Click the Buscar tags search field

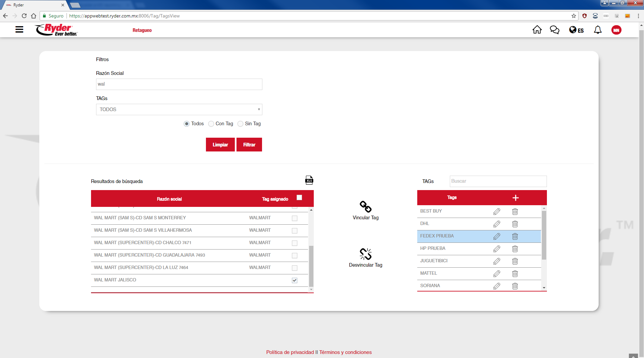pyautogui.click(x=498, y=181)
